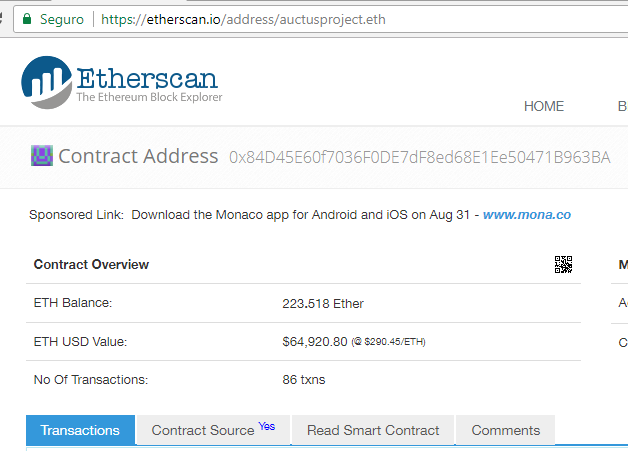This screenshot has height=451, width=628.
Task: Click the purple contract identicon
Action: (42, 156)
